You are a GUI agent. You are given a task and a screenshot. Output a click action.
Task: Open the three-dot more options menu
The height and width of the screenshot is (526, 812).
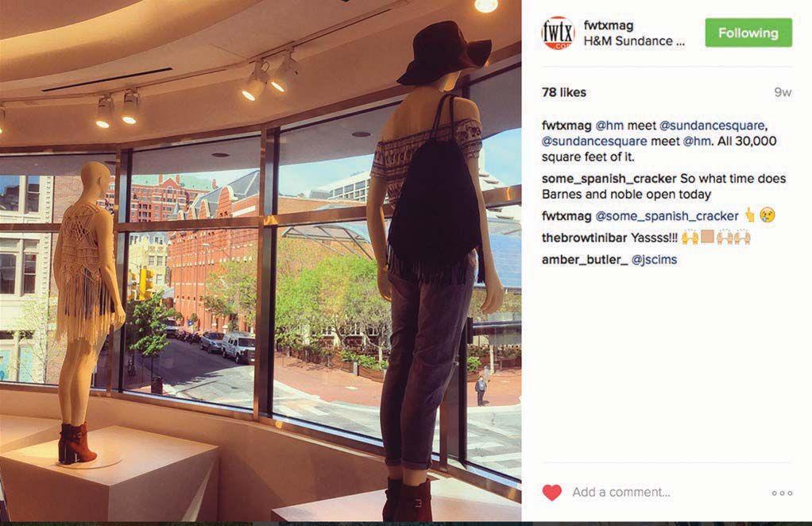[782, 493]
